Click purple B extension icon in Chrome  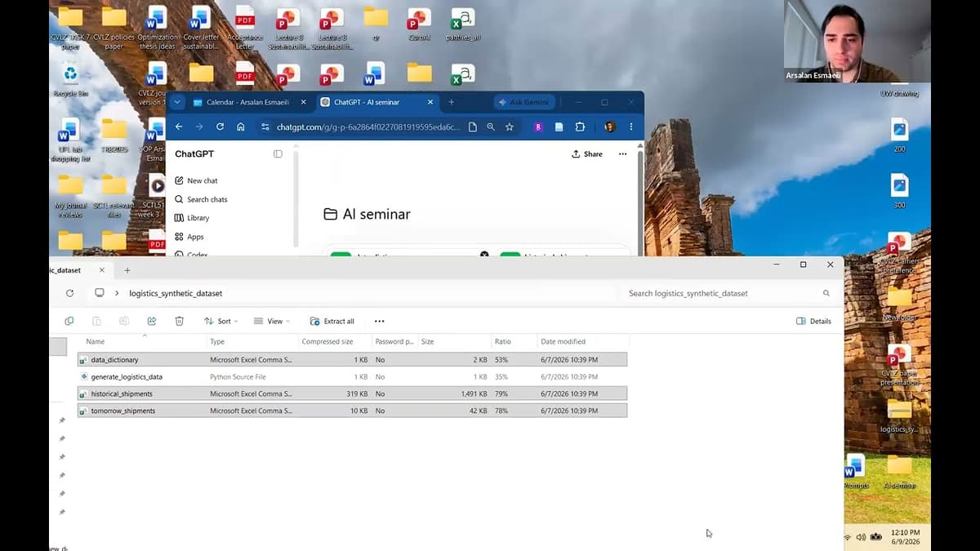[x=538, y=127]
